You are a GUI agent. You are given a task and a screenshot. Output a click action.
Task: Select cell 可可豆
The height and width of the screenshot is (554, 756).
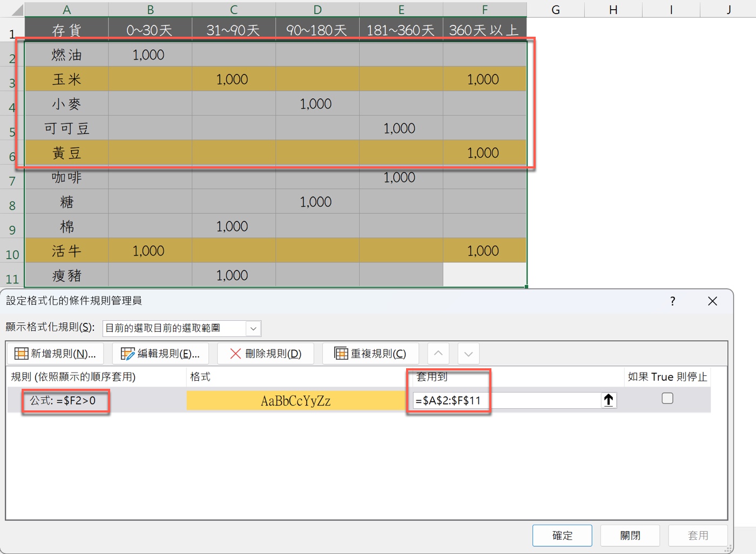(x=66, y=128)
